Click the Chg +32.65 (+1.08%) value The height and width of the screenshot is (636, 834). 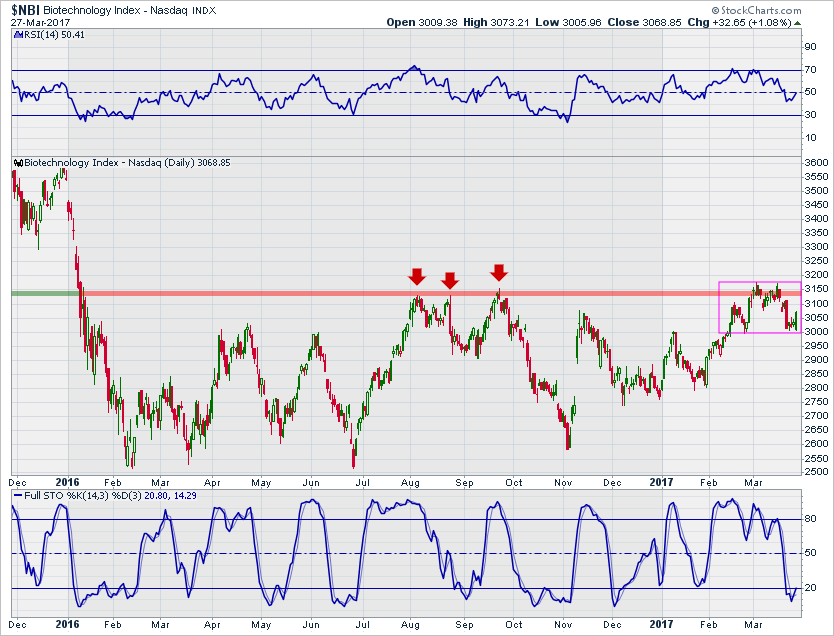tap(752, 22)
